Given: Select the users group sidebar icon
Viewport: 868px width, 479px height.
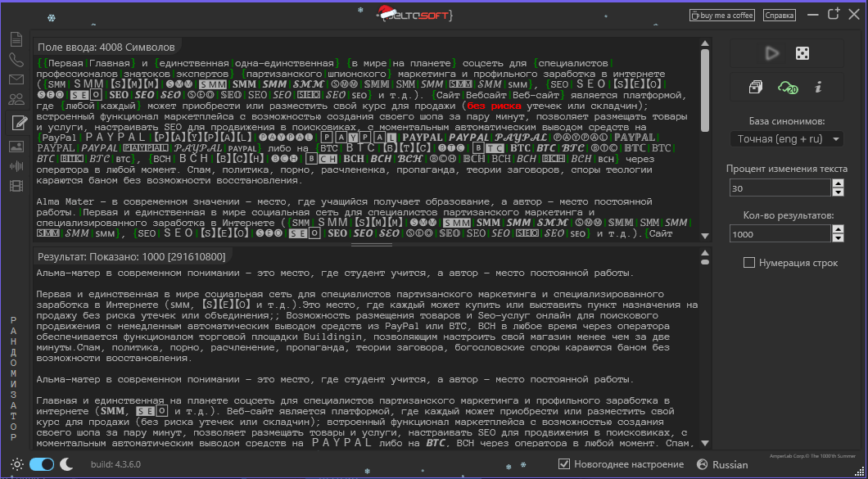Looking at the screenshot, I should click(16, 100).
